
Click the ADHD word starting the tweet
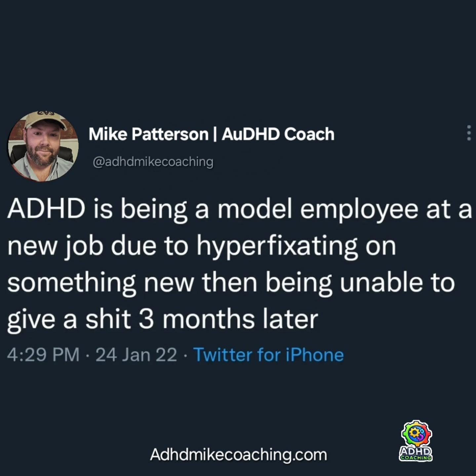pyautogui.click(x=46, y=209)
